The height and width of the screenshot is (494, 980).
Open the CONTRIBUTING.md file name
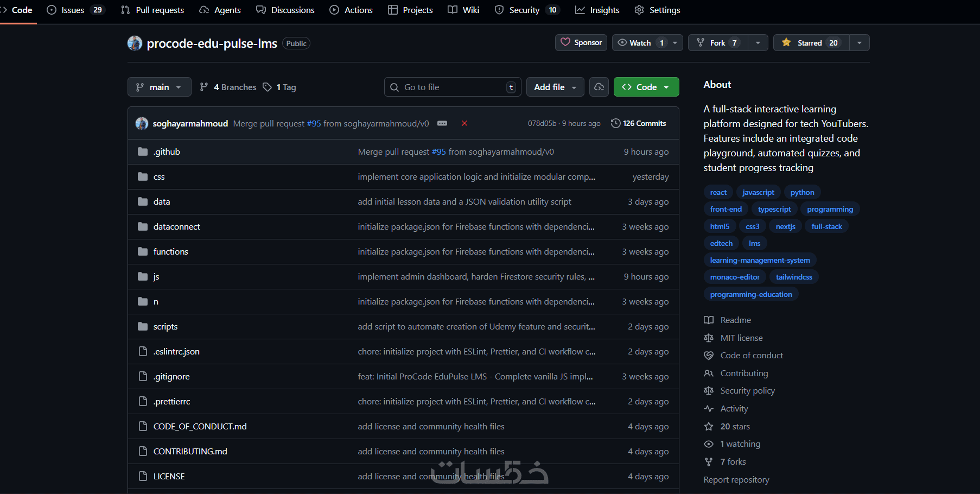pos(190,451)
